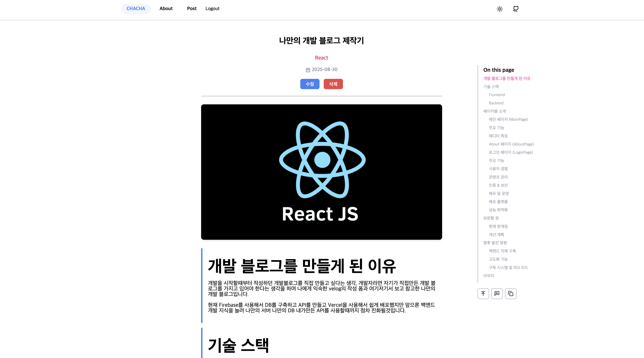Open the React category link
644x358 pixels.
(321, 58)
